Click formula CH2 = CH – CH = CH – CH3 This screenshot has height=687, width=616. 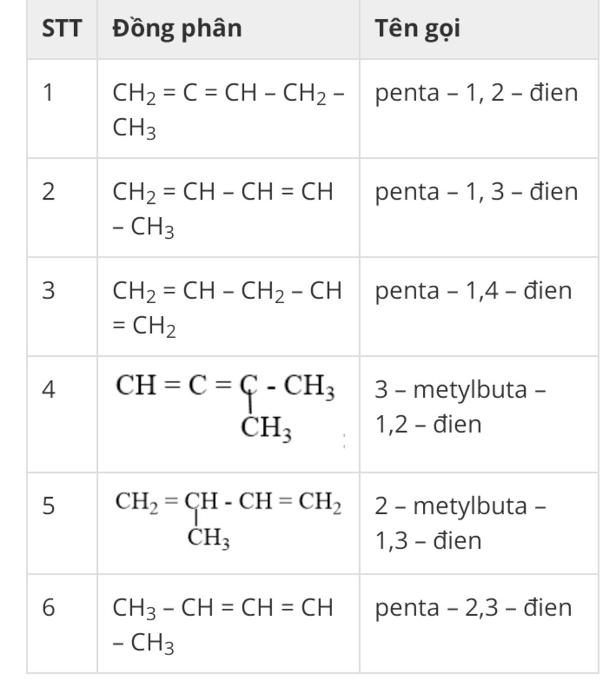[x=223, y=209]
